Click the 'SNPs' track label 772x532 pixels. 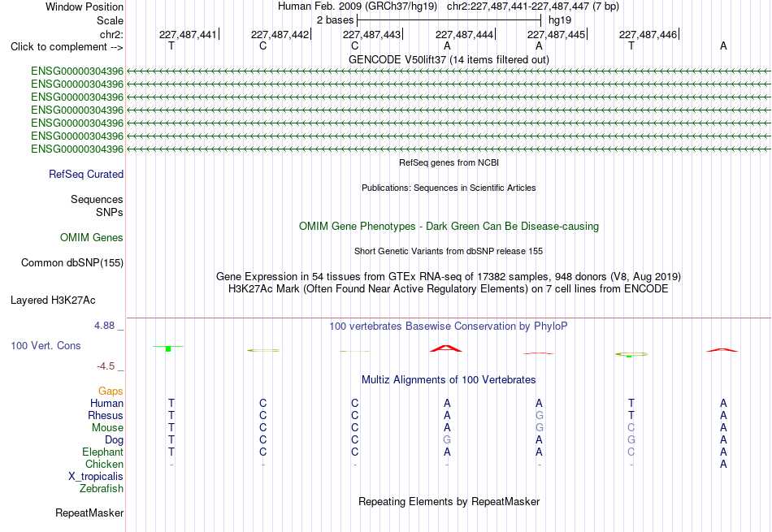110,212
